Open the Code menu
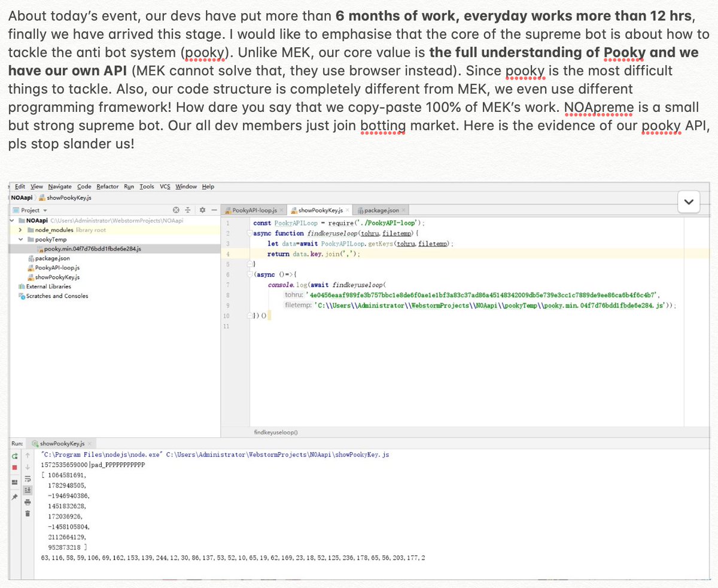Viewport: 718px width, 588px height. point(84,187)
